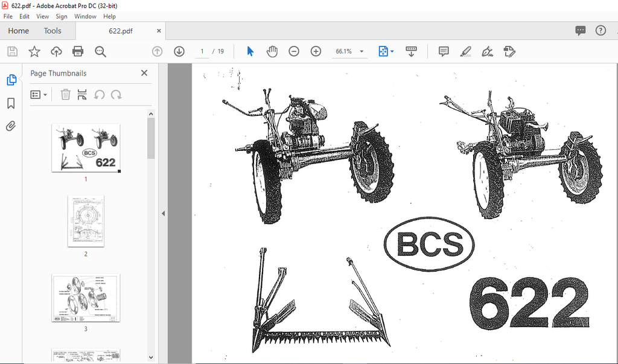Select the Hand pan tool

272,52
